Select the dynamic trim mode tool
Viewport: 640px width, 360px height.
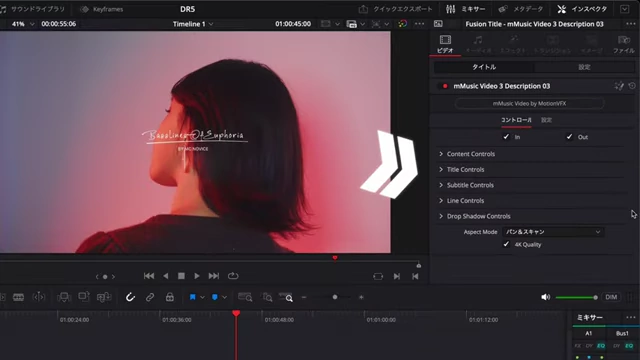38,297
